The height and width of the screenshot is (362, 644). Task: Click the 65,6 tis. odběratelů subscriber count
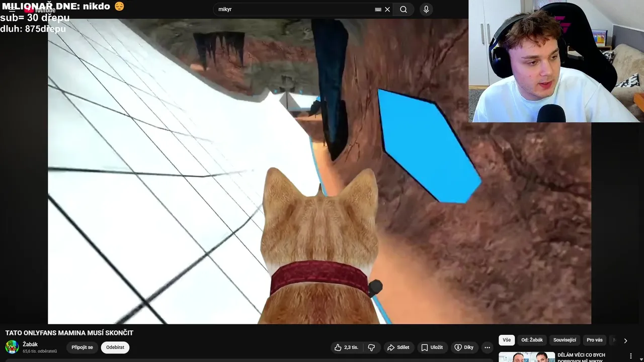[x=40, y=351]
